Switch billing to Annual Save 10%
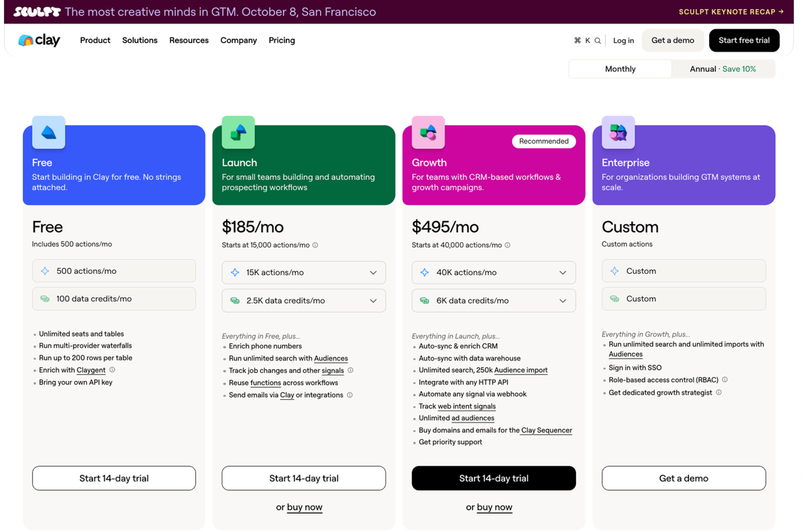Screen dimensions: 803x532 click(723, 69)
